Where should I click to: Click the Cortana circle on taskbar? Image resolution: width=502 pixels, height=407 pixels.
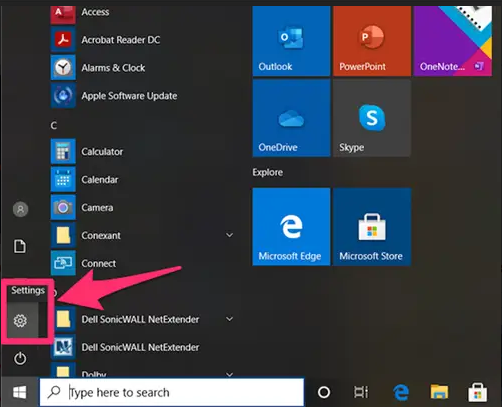(324, 392)
